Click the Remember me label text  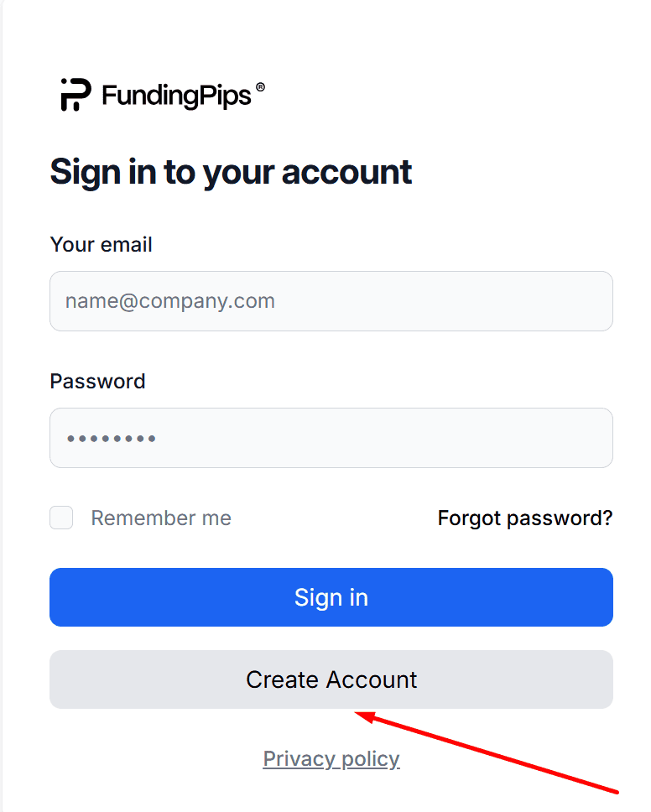tap(161, 518)
